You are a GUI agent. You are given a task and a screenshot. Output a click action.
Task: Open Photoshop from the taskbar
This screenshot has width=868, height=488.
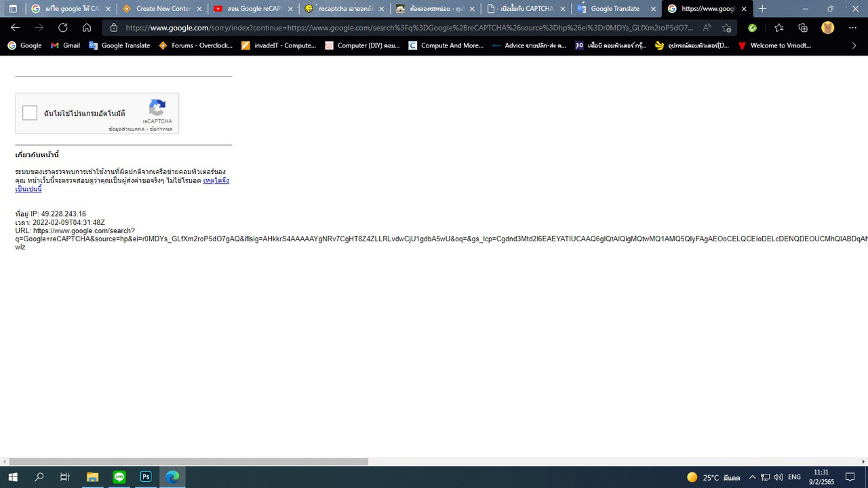[146, 477]
